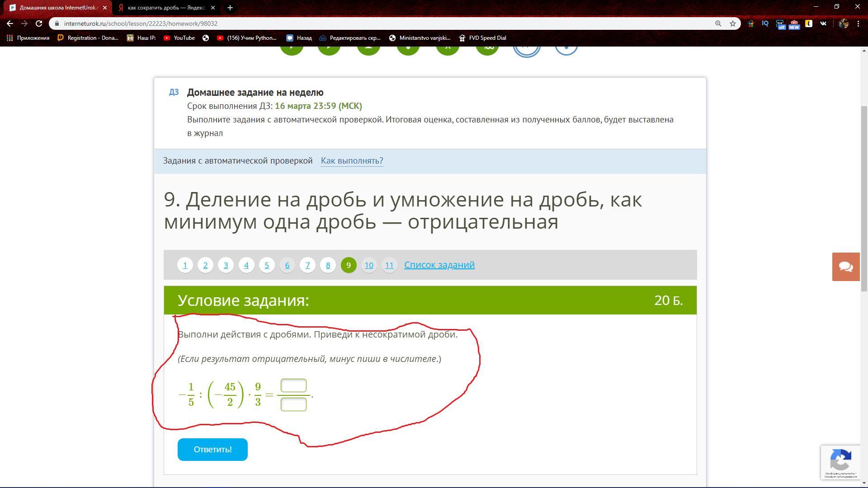Select task number 10

pyautogui.click(x=369, y=265)
